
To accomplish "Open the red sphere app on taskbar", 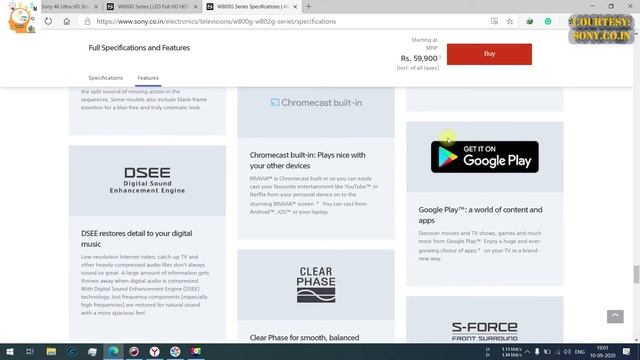I will [x=134, y=351].
